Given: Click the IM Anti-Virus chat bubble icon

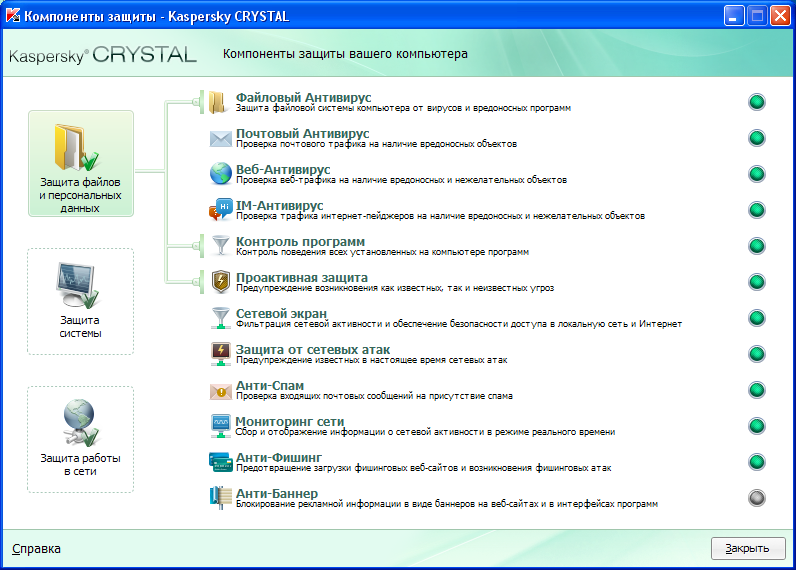Looking at the screenshot, I should [220, 210].
